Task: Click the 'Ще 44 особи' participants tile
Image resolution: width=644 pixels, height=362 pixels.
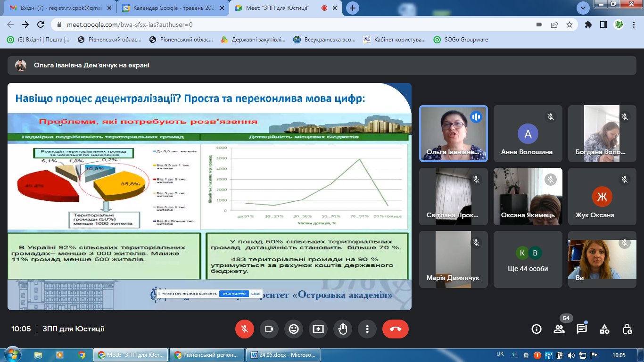Action: pyautogui.click(x=528, y=259)
